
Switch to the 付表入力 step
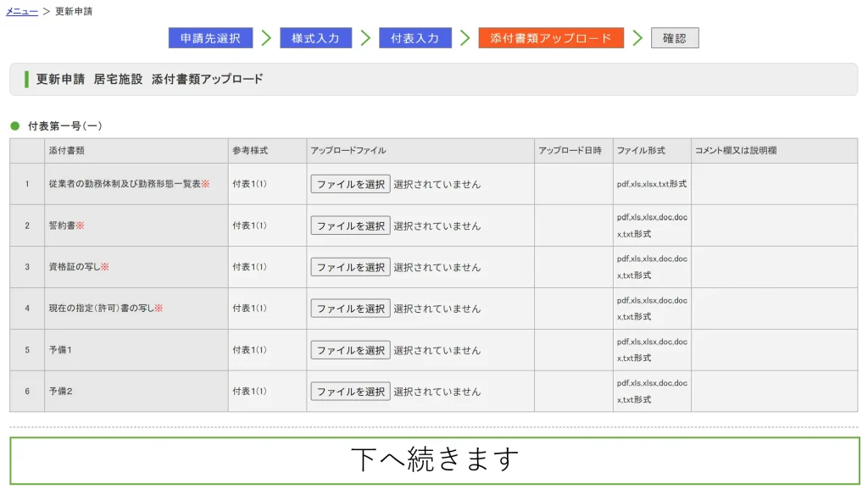tap(415, 37)
